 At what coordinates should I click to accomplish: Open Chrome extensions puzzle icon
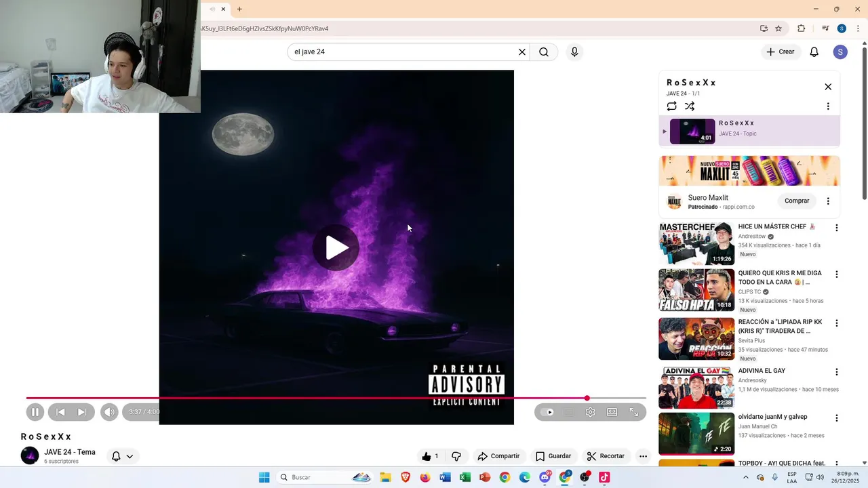802,28
